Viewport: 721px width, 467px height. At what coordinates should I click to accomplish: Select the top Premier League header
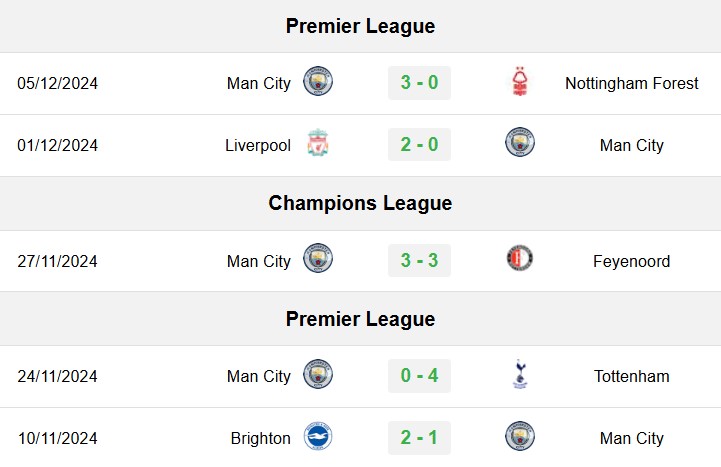click(x=360, y=26)
